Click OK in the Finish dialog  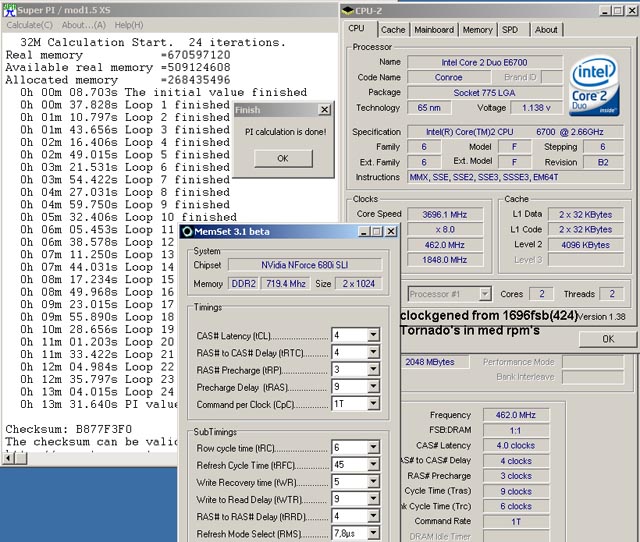283,158
